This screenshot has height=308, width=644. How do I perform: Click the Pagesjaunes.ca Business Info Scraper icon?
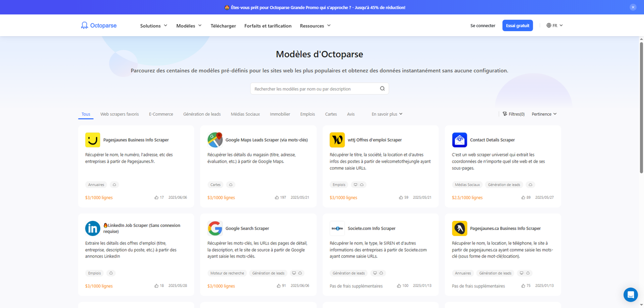point(459,228)
